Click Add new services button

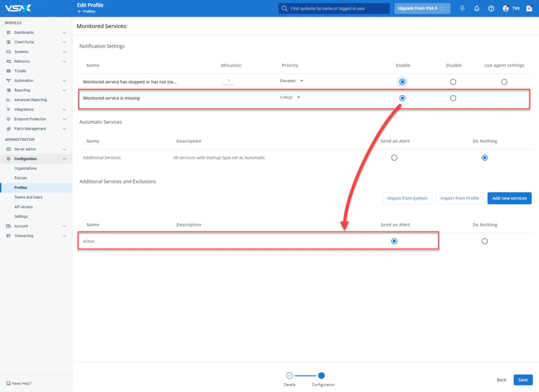(509, 198)
